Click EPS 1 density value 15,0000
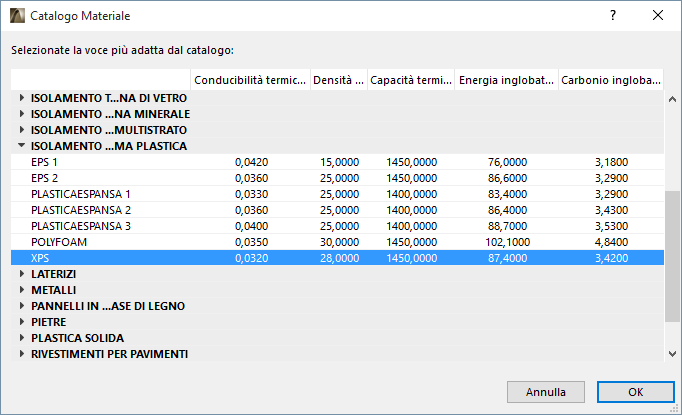Image resolution: width=682 pixels, height=415 pixels. (340, 162)
